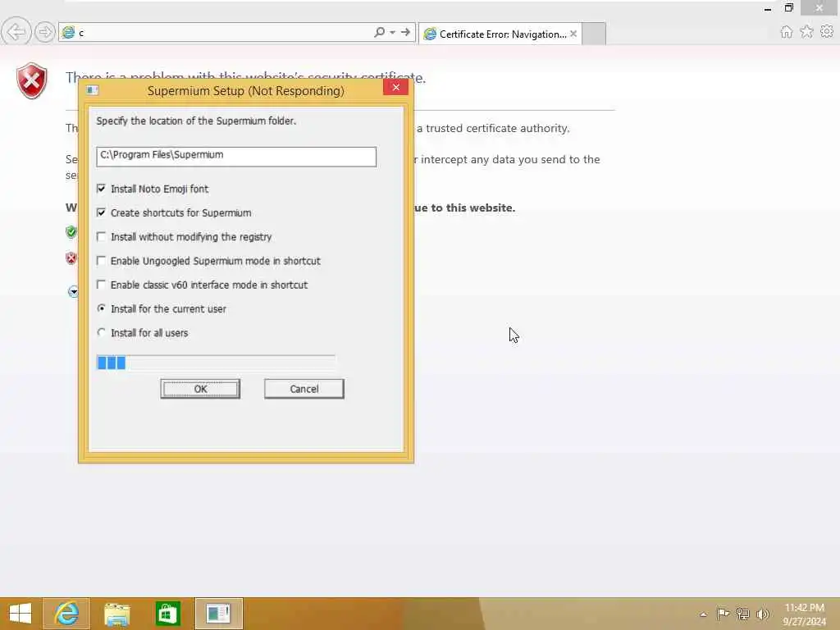Open the volume speaker tray icon

[x=762, y=614]
